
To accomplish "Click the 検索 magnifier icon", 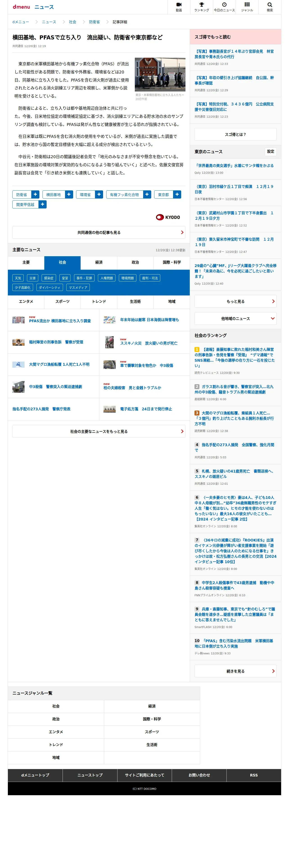I will (x=269, y=7).
